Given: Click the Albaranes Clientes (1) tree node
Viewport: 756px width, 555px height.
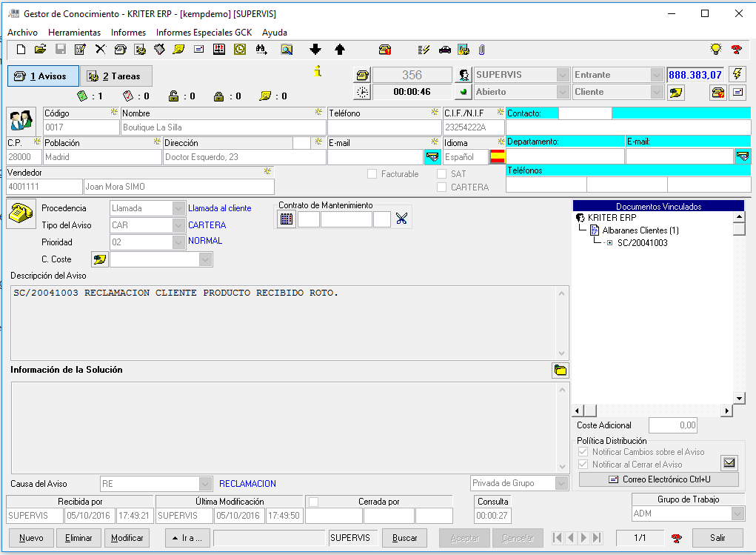Looking at the screenshot, I should pyautogui.click(x=640, y=230).
